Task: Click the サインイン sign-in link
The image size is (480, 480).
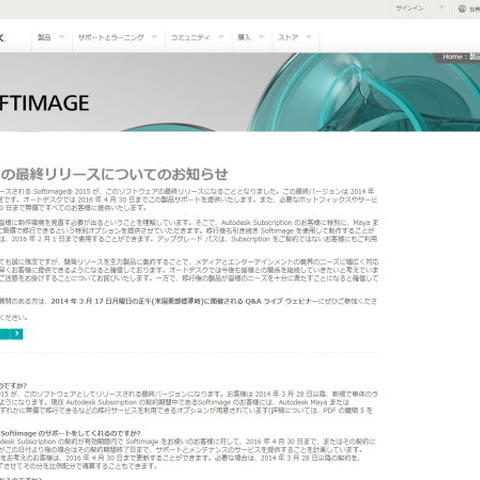Action: (410, 8)
